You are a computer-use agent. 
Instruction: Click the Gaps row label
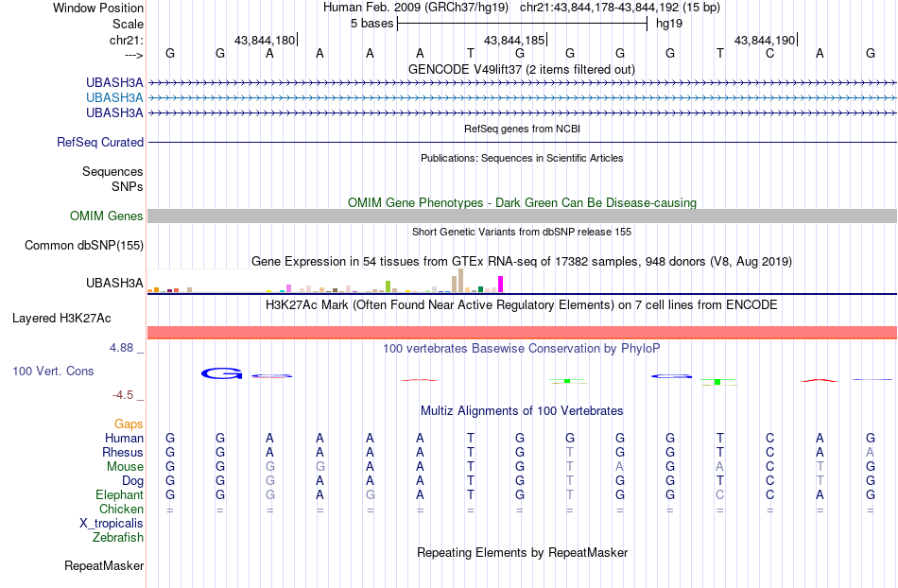129,424
